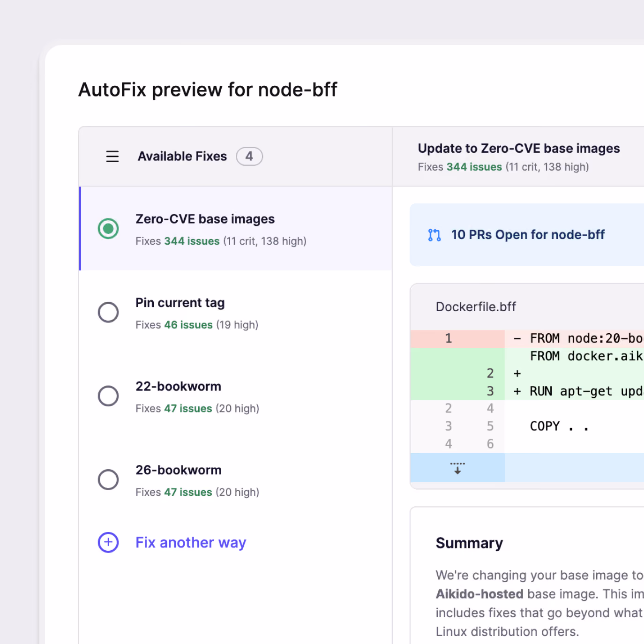
Task: Open 10 PRs Open for node-bff
Action: pyautogui.click(x=528, y=235)
